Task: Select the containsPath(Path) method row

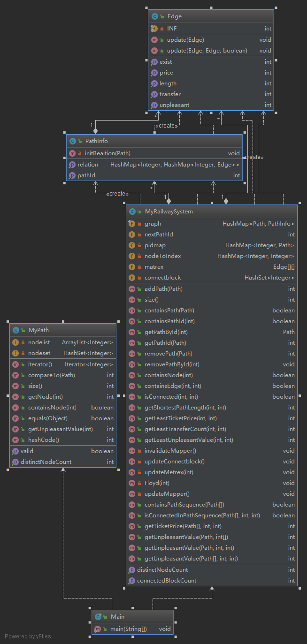Action: coord(212,311)
